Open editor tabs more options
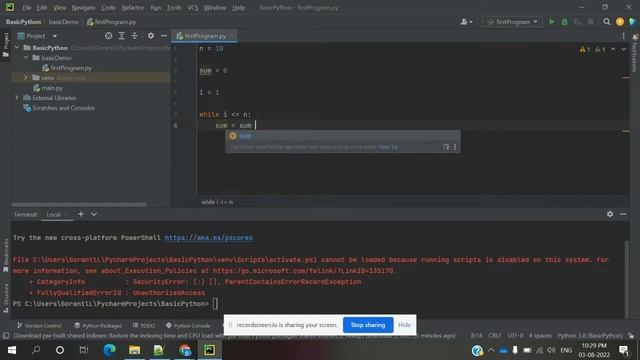The image size is (640, 360). tap(623, 36)
